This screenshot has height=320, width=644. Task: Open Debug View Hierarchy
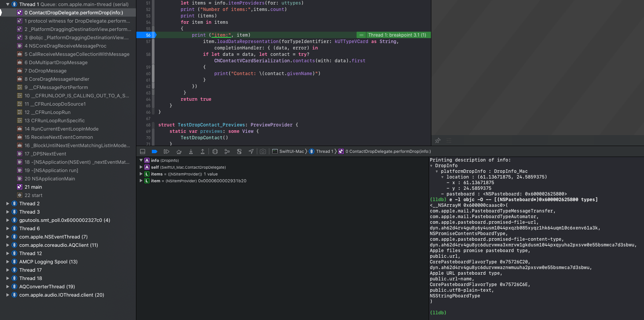215,151
